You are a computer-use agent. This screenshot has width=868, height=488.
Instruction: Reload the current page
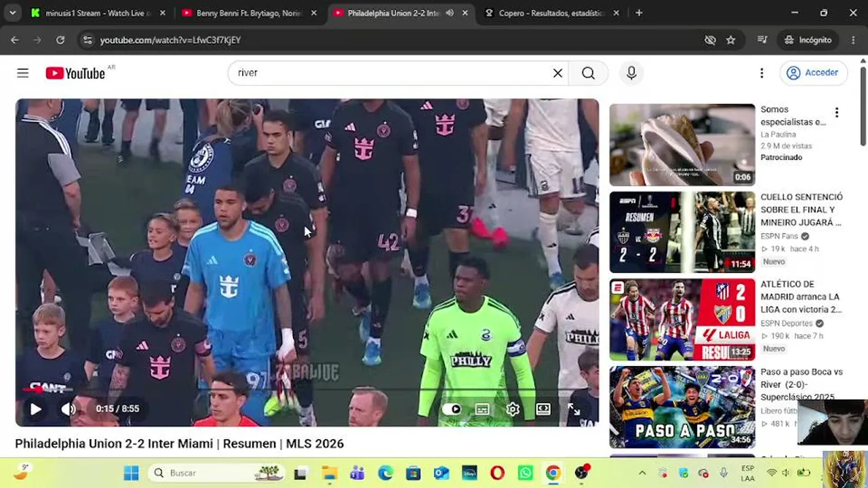[x=60, y=40]
